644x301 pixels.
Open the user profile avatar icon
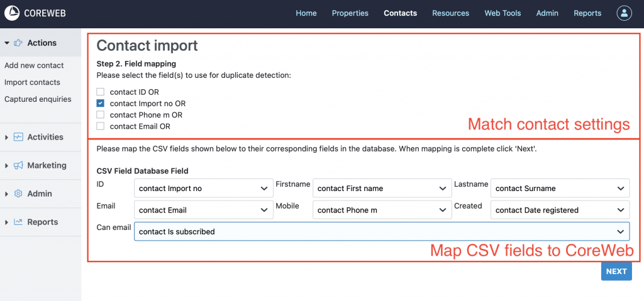click(x=623, y=13)
